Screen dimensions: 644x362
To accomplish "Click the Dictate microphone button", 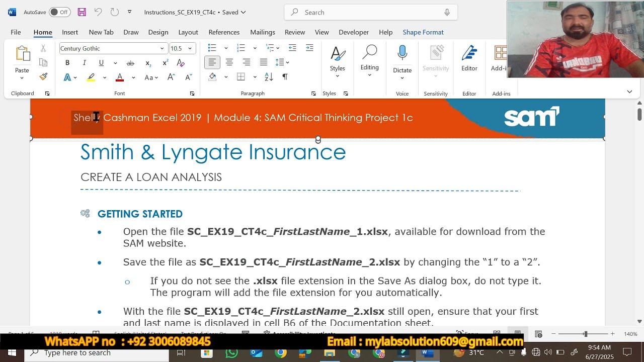I will click(x=402, y=61).
